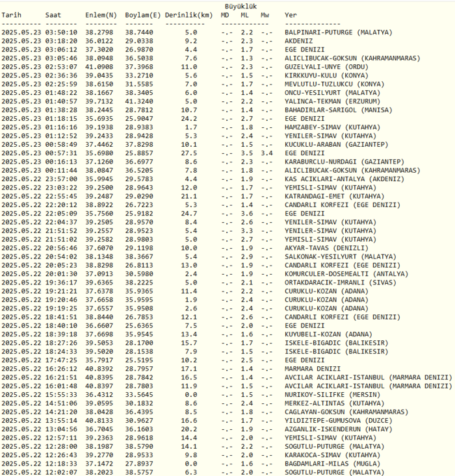Click the Tarih column header
Image resolution: width=455 pixels, height=476 pixels.
pos(12,15)
